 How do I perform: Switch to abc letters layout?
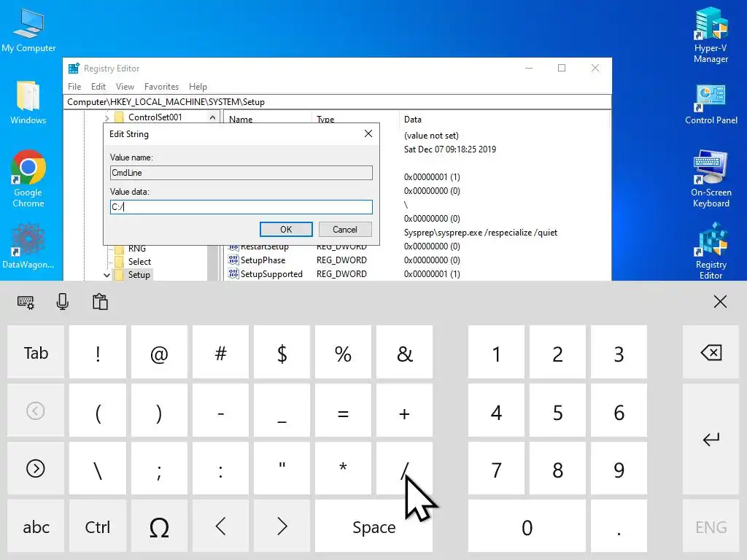point(36,526)
